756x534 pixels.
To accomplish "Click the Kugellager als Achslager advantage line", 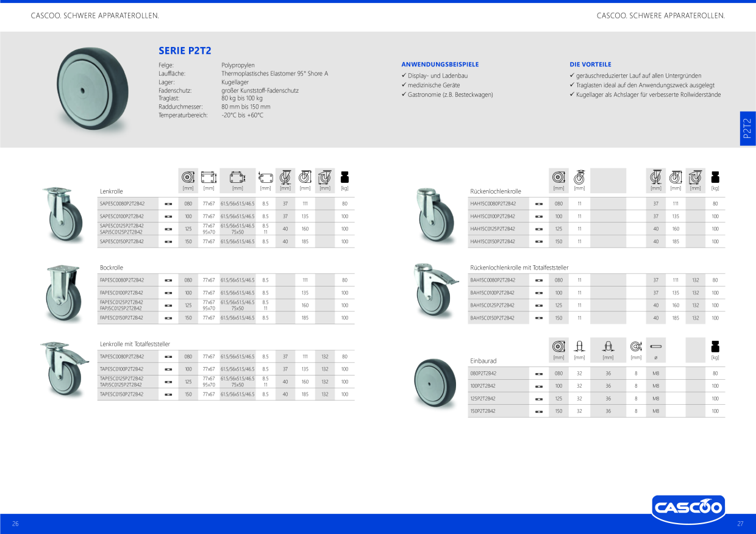I will click(x=645, y=94).
